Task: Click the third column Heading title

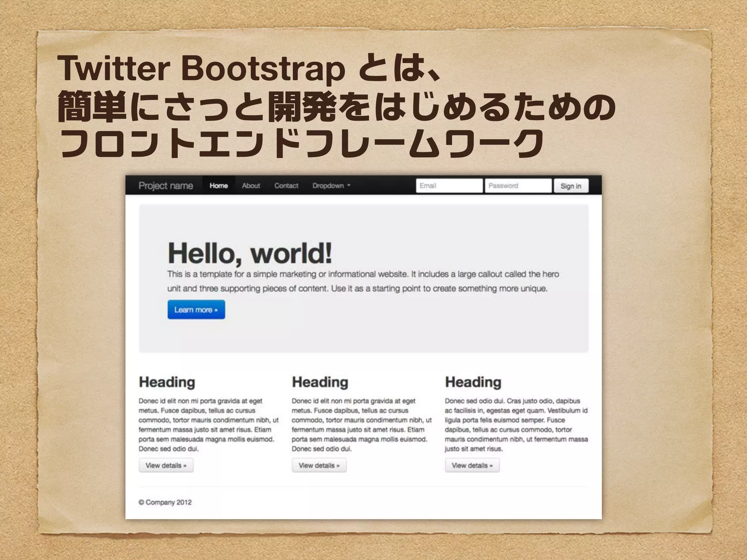Action: tap(473, 382)
